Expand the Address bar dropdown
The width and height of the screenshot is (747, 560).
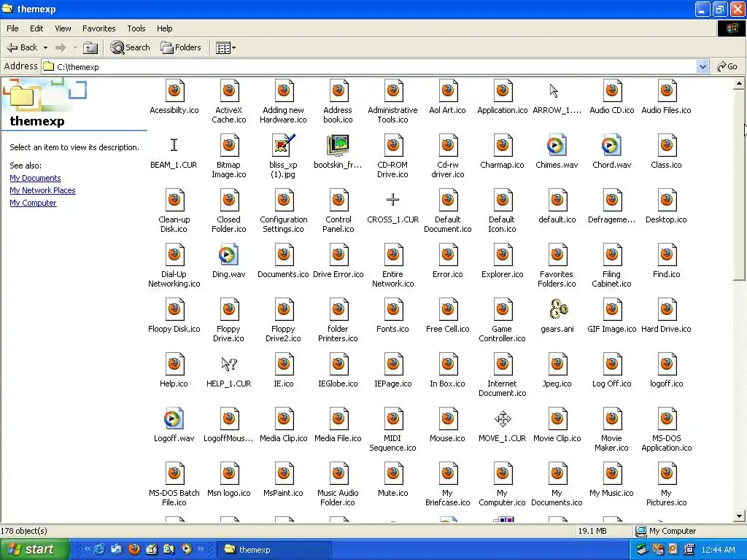703,66
